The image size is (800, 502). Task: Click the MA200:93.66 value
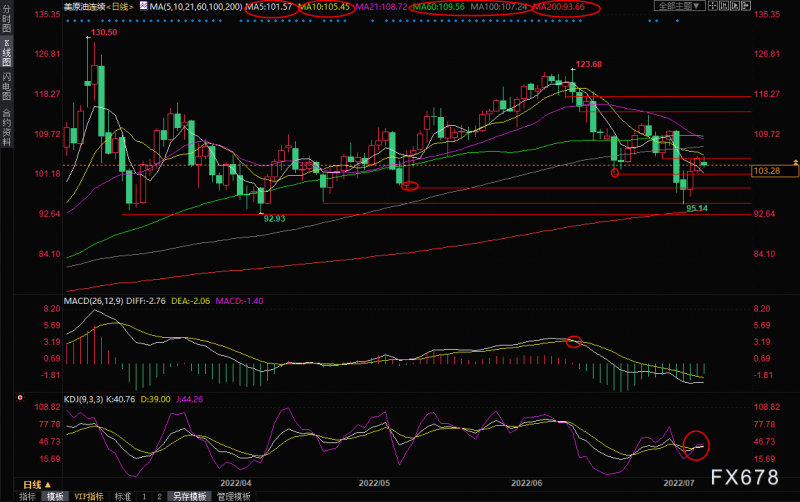pos(559,7)
